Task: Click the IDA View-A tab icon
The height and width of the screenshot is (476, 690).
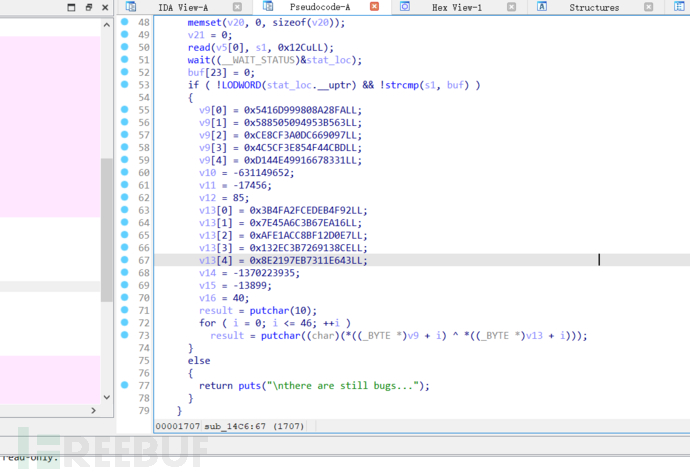Action: point(131,7)
